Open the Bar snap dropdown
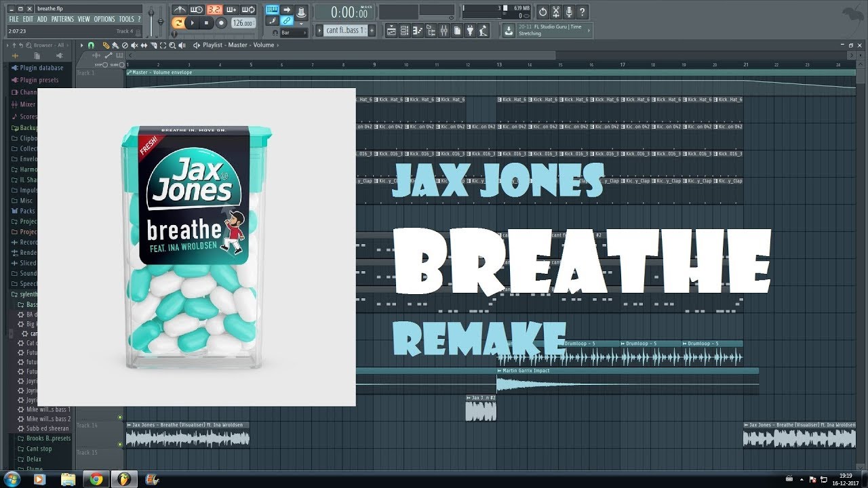Image resolution: width=868 pixels, height=488 pixels. pyautogui.click(x=294, y=33)
